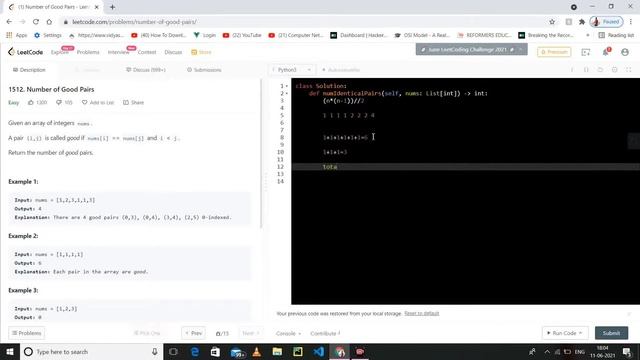This screenshot has height=360, width=640.
Task: Click Pick One random problem
Action: (147, 333)
